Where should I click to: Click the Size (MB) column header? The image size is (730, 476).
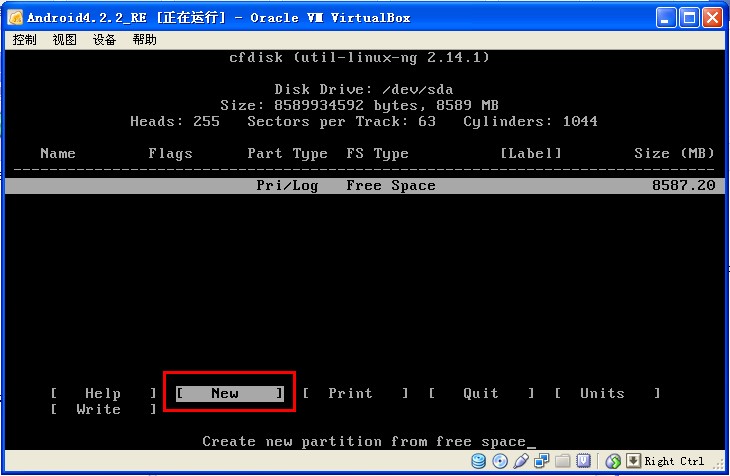tap(674, 153)
